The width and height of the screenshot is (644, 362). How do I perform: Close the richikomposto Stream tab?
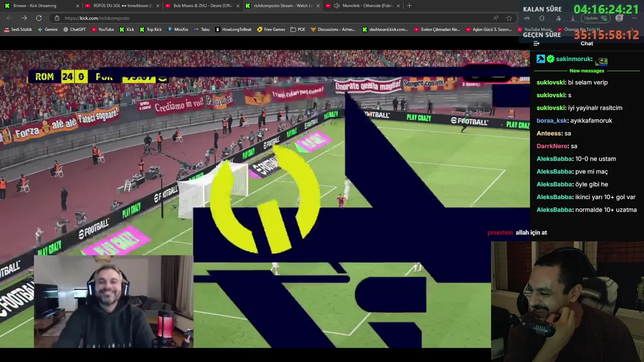318,6
